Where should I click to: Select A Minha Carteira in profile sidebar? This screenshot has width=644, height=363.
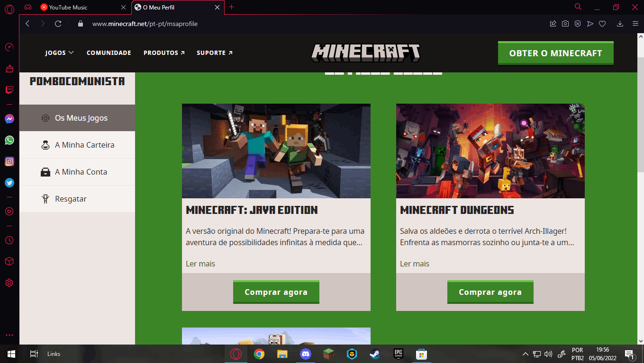pos(77,145)
